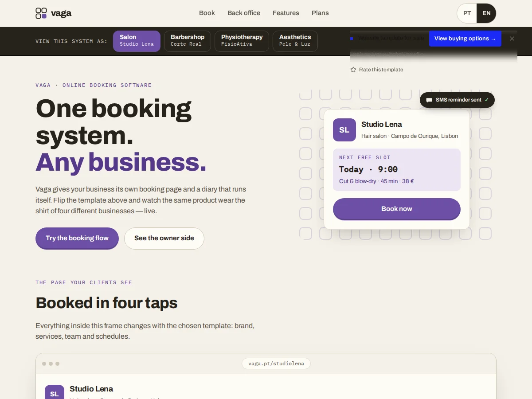Click the SL avatar in the Studio Lena card

(344, 130)
